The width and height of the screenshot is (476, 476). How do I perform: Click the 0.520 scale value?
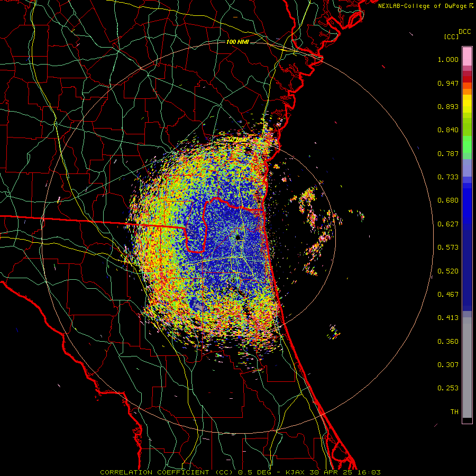coord(448,271)
